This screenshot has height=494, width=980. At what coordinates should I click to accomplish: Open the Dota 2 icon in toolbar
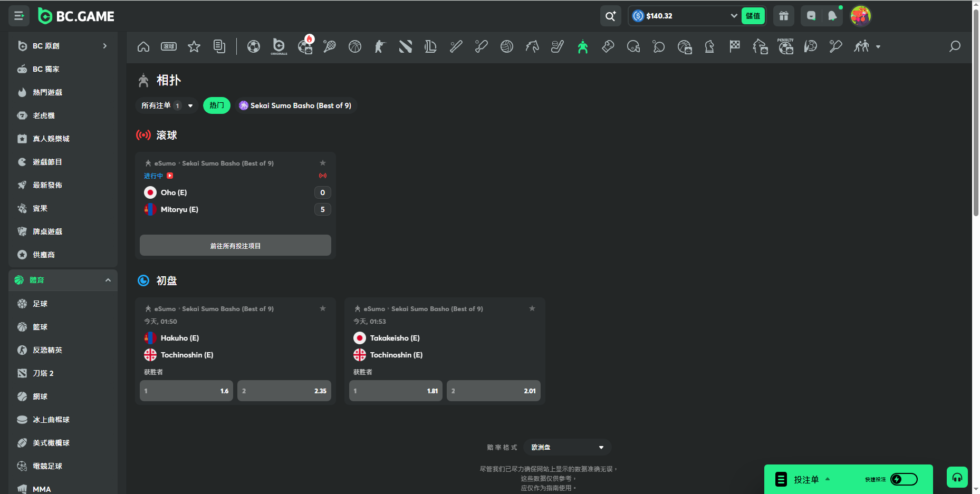click(406, 46)
